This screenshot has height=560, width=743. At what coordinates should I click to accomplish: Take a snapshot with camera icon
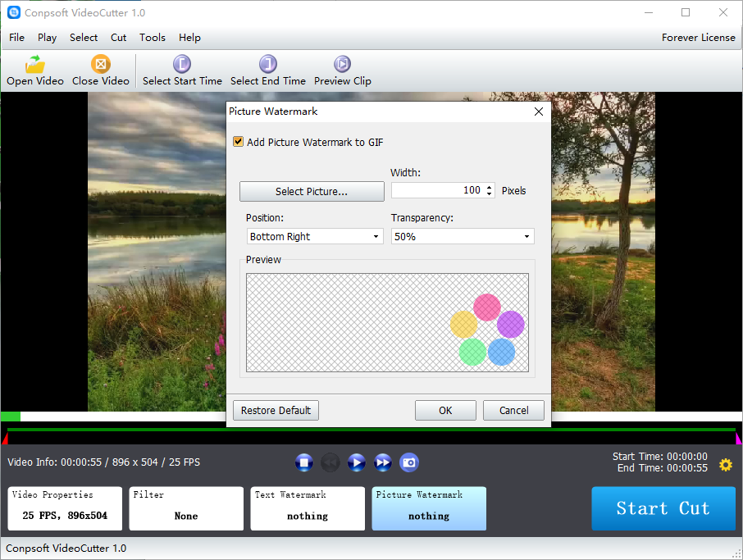coord(409,462)
